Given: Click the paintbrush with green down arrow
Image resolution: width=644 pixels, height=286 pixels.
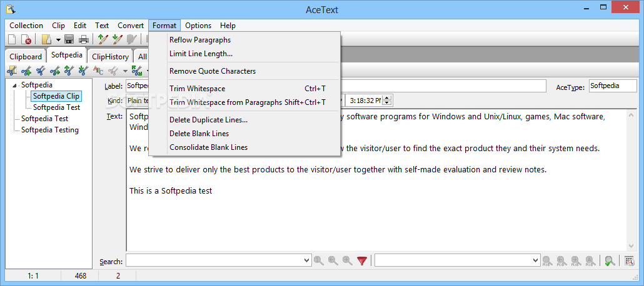Looking at the screenshot, I should (117, 39).
